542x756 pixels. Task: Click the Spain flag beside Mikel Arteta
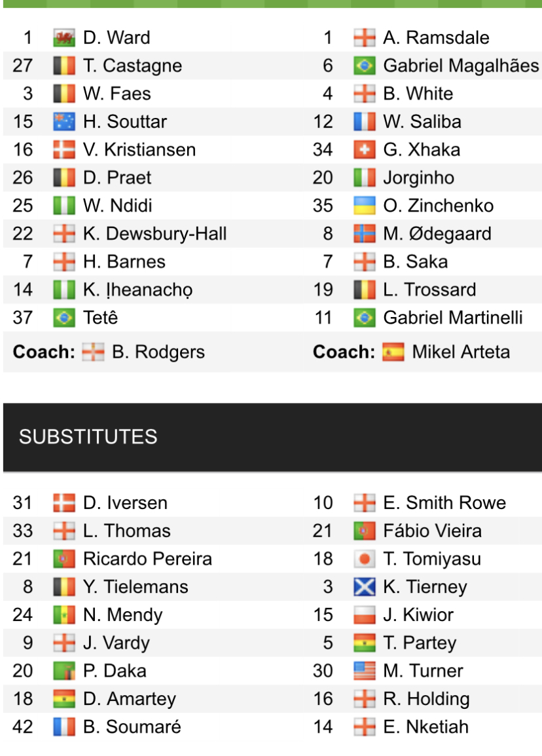tap(393, 352)
